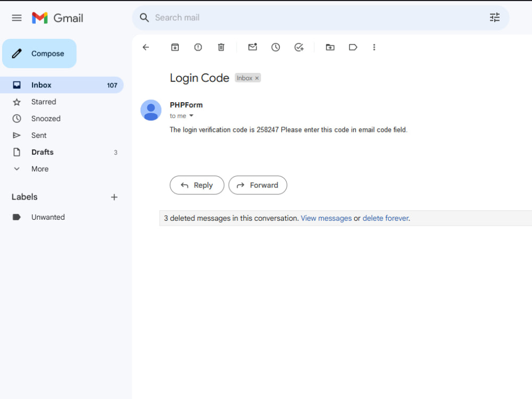
Task: Create new label plus icon
Action: point(114,197)
